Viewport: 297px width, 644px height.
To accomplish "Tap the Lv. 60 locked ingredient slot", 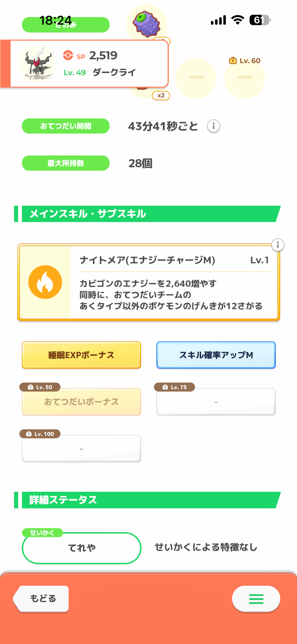I will pos(245,78).
